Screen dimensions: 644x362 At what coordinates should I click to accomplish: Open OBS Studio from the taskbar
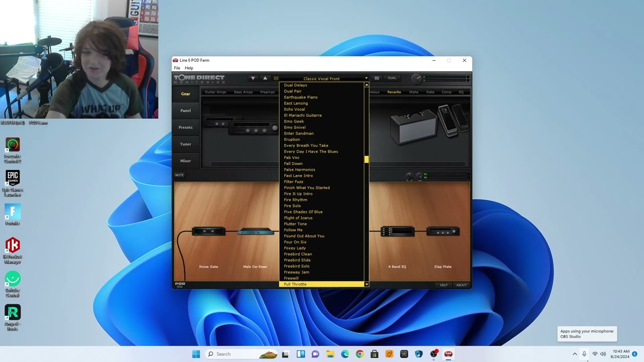[434, 354]
